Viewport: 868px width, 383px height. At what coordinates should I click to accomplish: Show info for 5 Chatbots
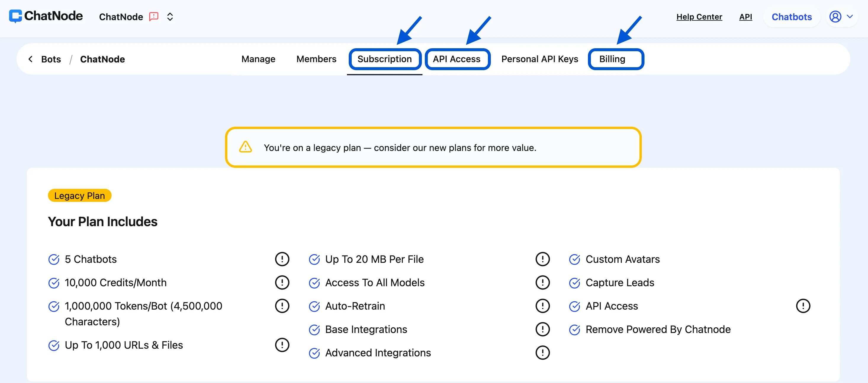(282, 259)
